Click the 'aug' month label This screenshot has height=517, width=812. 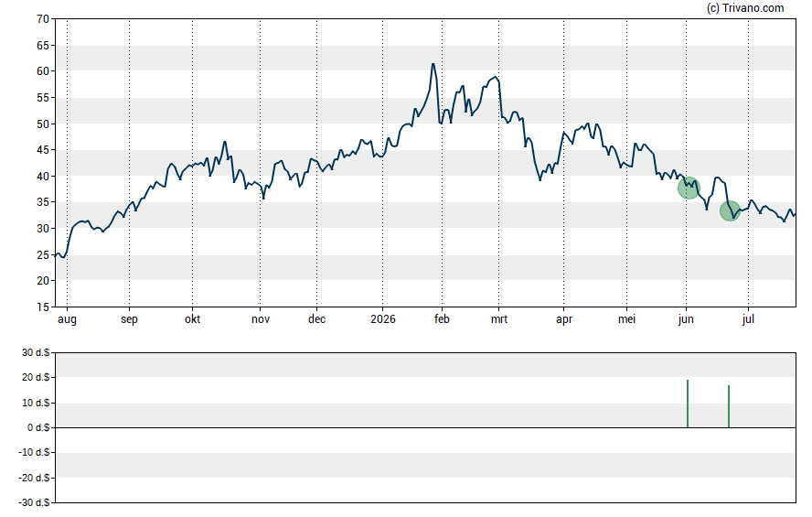(67, 319)
